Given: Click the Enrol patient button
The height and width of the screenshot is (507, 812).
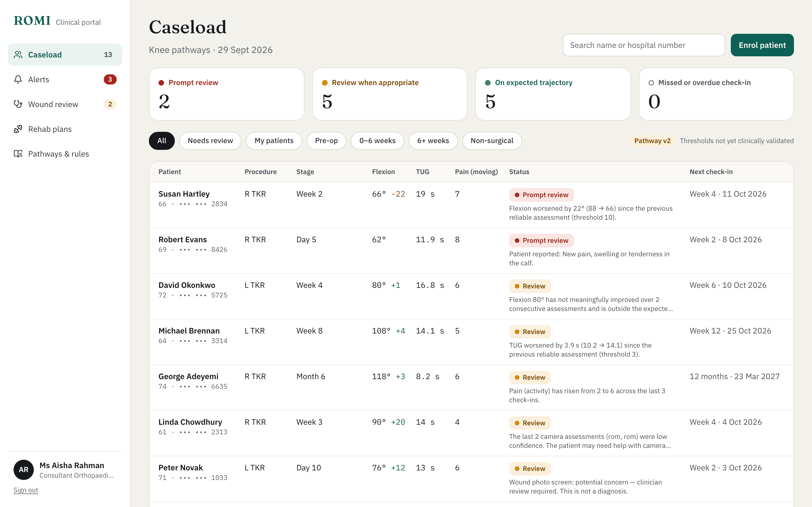Looking at the screenshot, I should [762, 45].
